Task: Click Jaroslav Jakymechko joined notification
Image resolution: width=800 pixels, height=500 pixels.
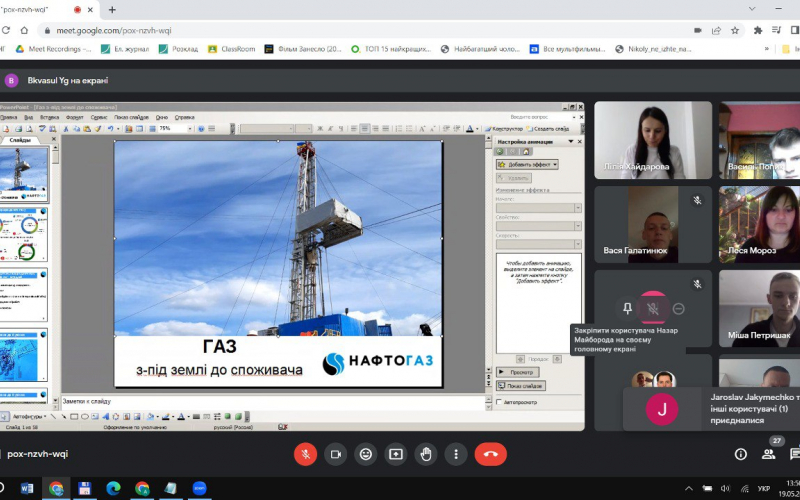Action: point(711,409)
